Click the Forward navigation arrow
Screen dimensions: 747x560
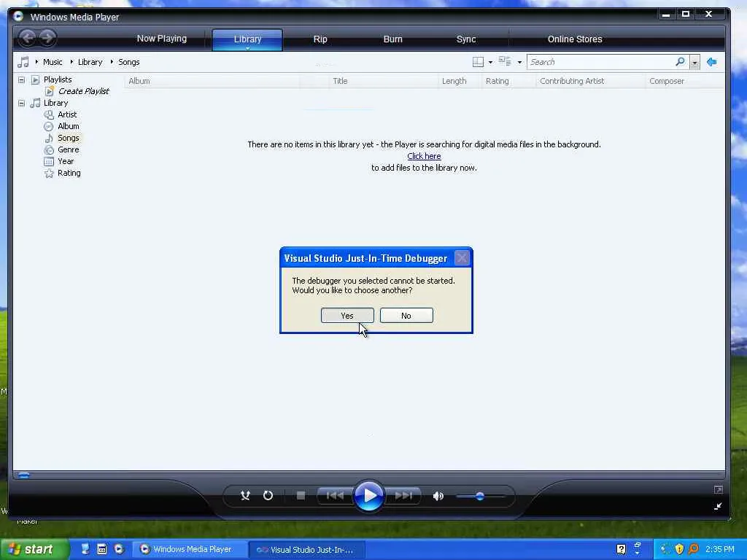tap(47, 38)
